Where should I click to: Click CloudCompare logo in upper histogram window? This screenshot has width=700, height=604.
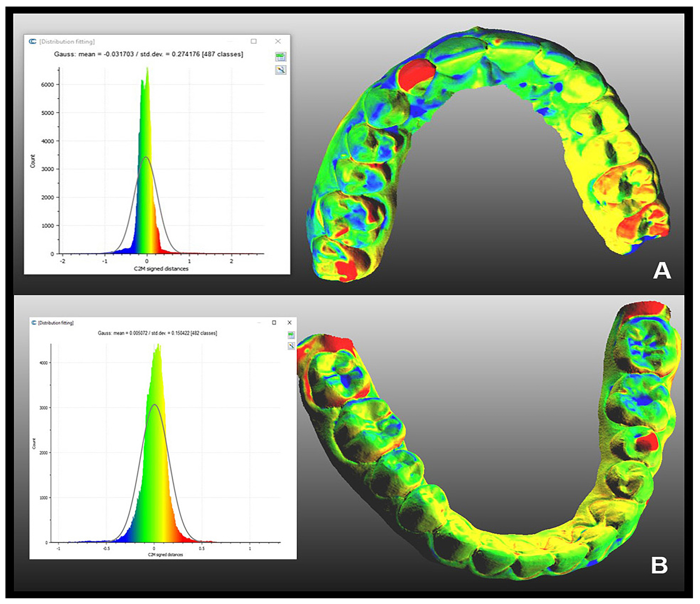pos(33,41)
